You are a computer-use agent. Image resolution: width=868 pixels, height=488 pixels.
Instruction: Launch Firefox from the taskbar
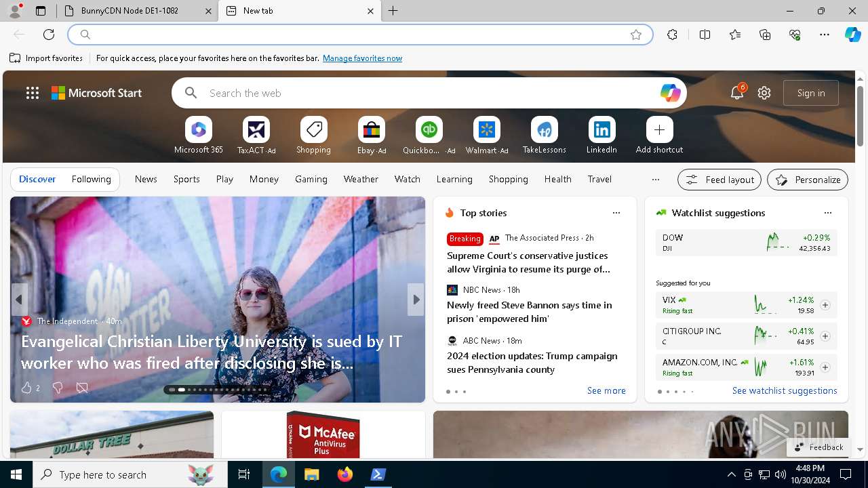click(x=345, y=474)
